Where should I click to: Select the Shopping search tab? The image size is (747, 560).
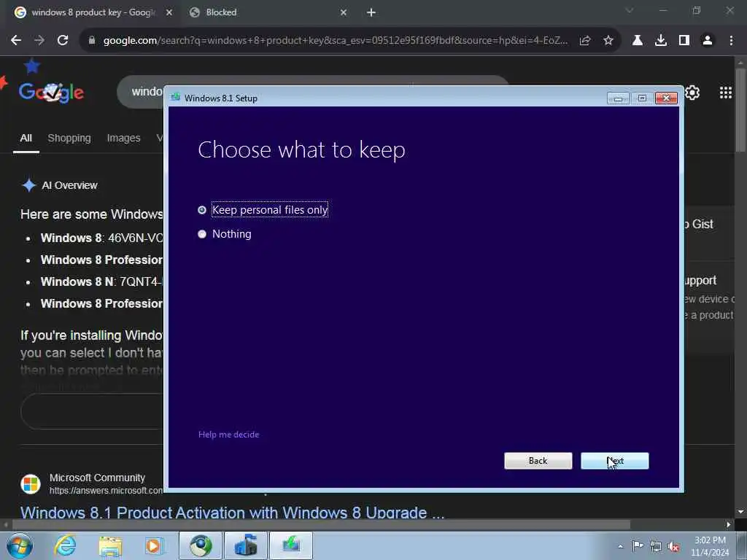point(69,138)
